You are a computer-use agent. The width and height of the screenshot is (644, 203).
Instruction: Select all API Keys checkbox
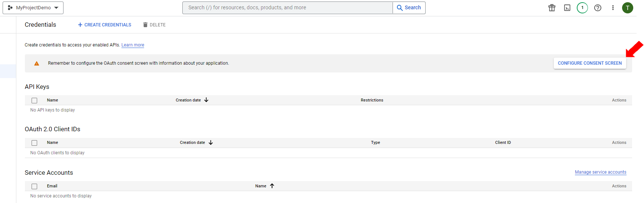[35, 100]
